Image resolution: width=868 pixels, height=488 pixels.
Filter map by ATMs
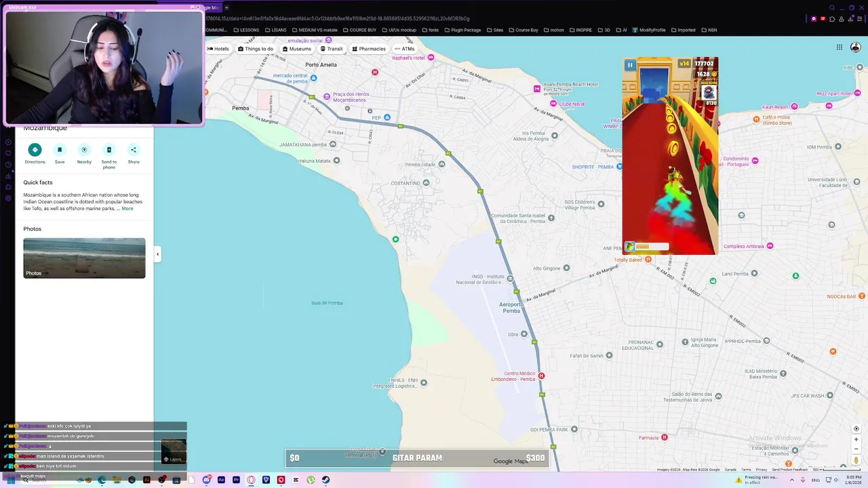pos(404,49)
